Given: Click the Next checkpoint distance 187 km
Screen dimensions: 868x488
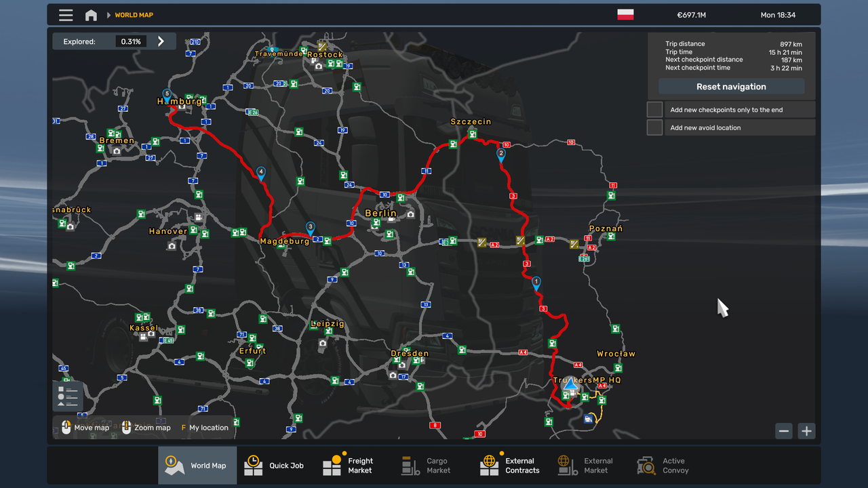Looking at the screenshot, I should click(x=791, y=60).
